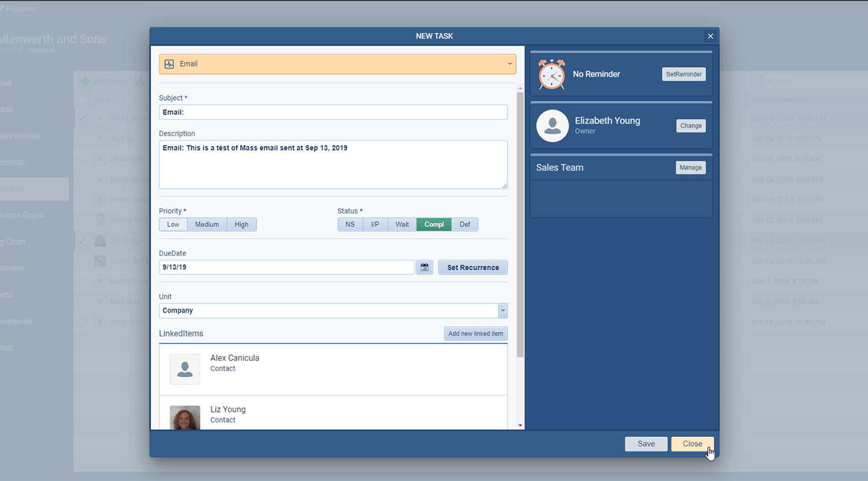Viewport: 868px width, 481px height.
Task: Click the calendar icon beside DueDate
Action: pyautogui.click(x=424, y=267)
